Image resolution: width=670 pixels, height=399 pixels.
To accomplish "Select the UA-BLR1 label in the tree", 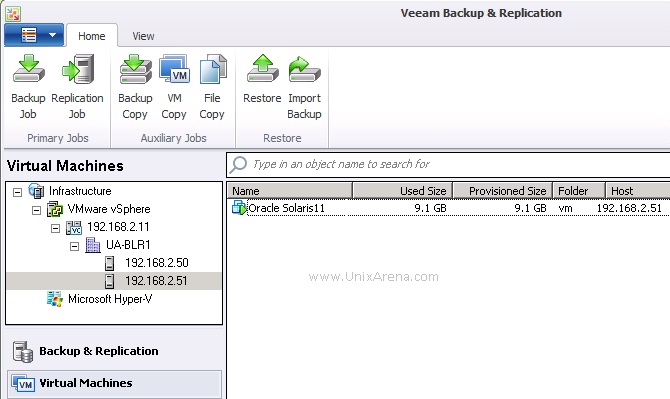I will (128, 245).
